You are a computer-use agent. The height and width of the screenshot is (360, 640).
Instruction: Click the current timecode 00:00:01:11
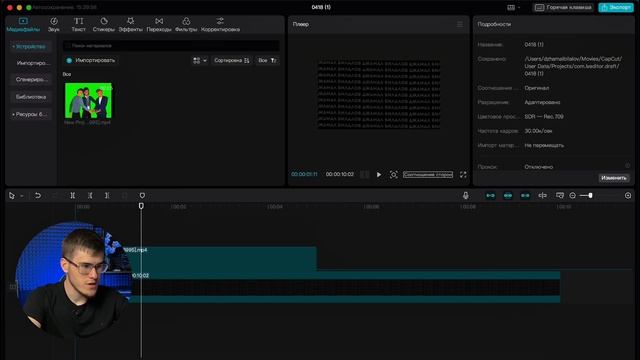tap(304, 174)
